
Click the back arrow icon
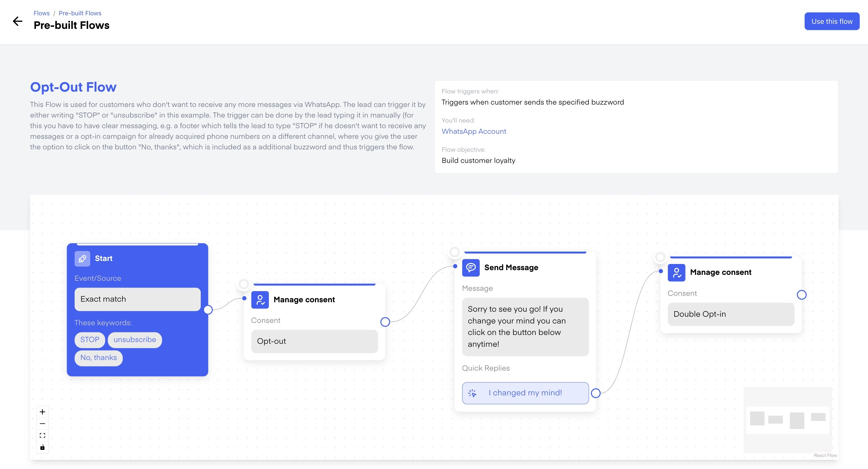pos(17,21)
